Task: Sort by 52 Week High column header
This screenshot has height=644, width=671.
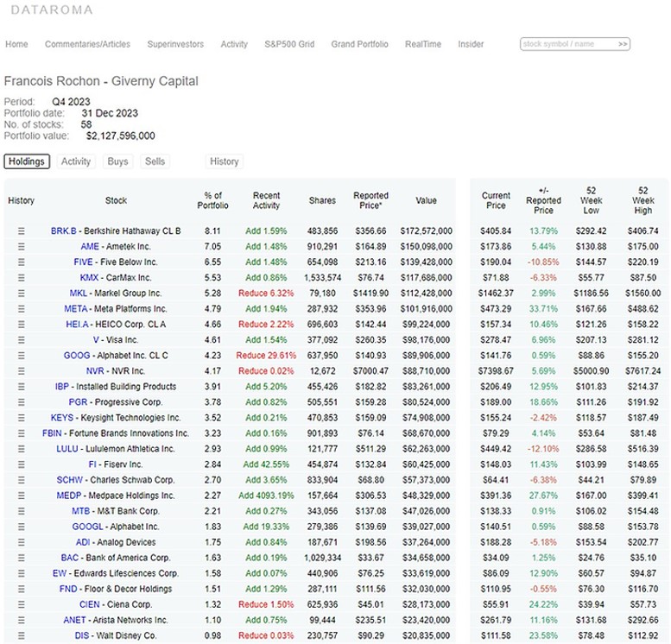Action: click(x=643, y=200)
